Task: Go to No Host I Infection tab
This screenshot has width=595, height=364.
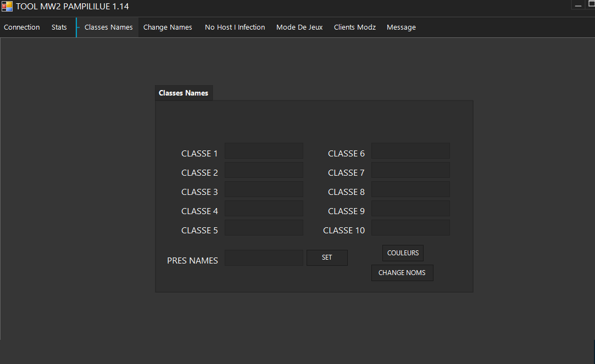Action: coord(235,27)
